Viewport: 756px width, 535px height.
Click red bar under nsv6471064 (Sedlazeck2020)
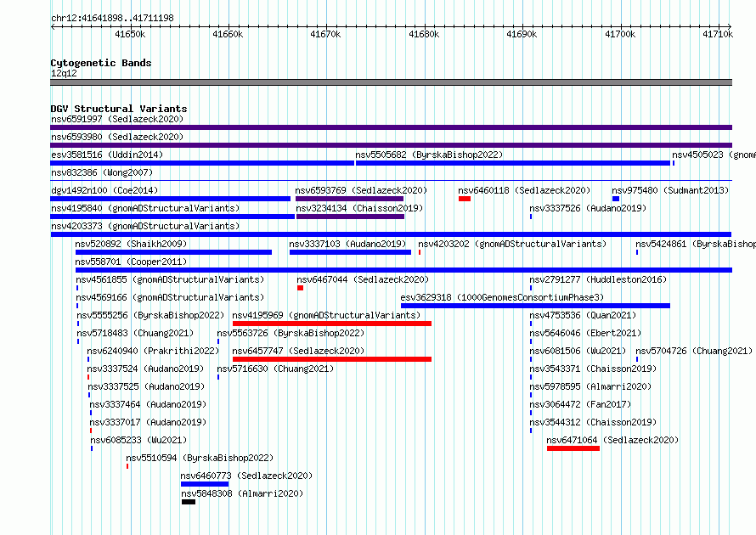point(573,448)
